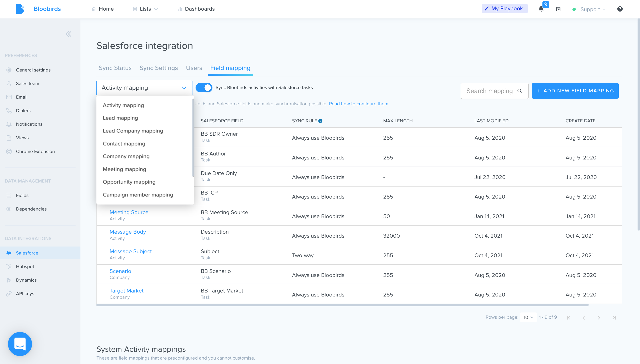This screenshot has height=364, width=640.
Task: Open My Playbook button
Action: coord(504,8)
